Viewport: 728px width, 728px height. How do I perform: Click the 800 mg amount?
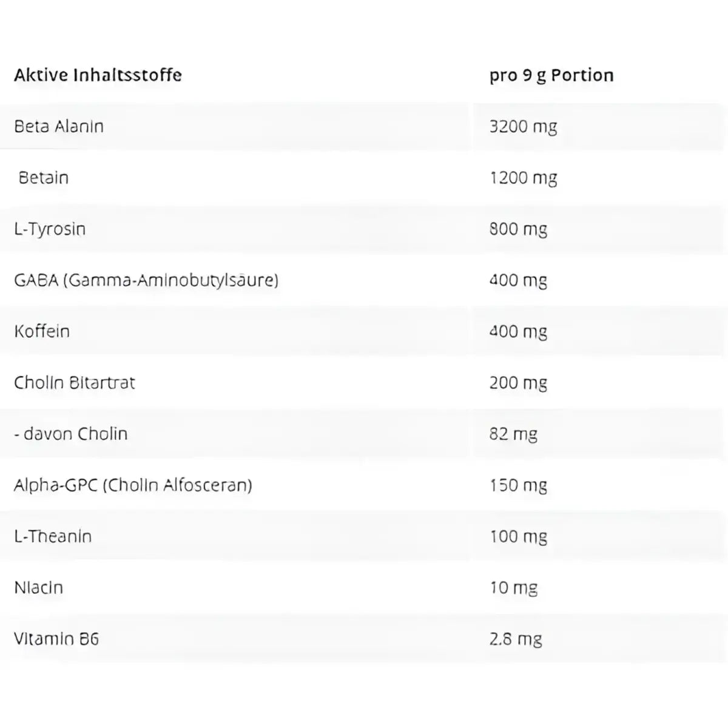point(518,229)
